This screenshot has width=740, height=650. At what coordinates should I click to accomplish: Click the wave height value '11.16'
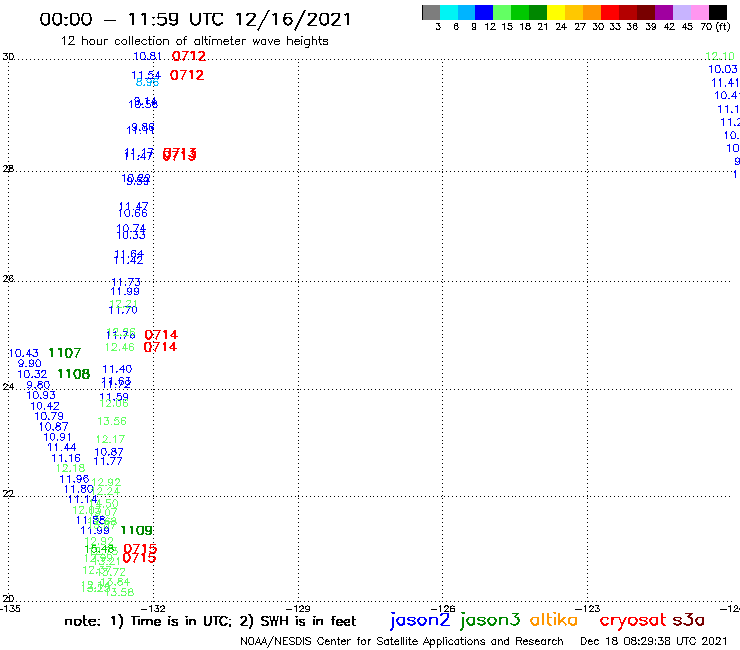point(66,458)
